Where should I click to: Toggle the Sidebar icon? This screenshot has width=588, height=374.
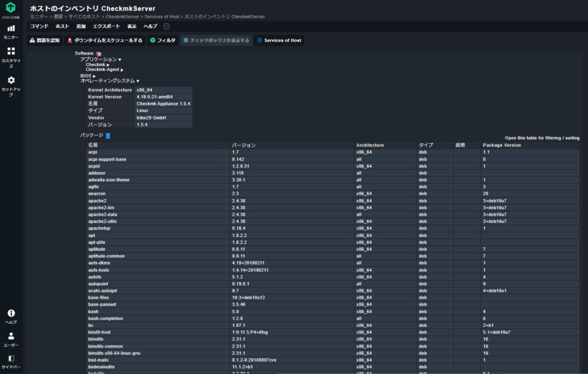(11, 359)
